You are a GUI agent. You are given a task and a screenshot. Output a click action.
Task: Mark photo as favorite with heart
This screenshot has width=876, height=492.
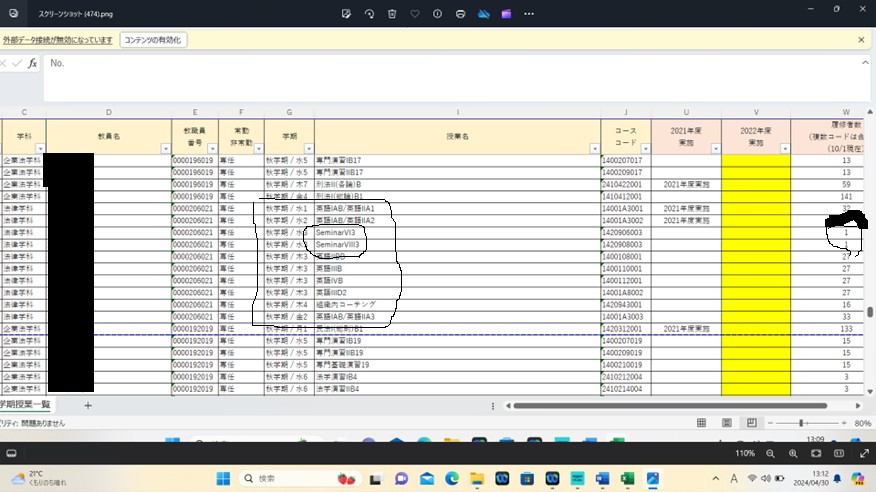415,14
